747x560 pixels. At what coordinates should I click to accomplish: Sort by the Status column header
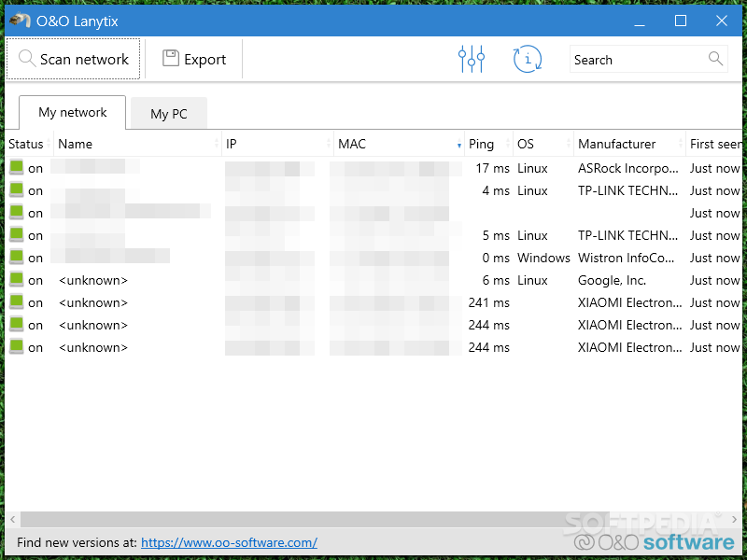pyautogui.click(x=29, y=144)
